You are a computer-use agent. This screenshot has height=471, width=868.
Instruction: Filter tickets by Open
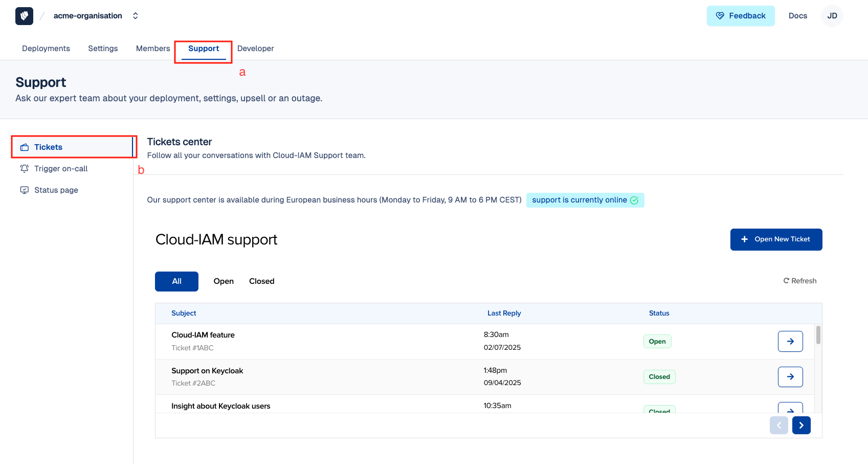click(224, 281)
